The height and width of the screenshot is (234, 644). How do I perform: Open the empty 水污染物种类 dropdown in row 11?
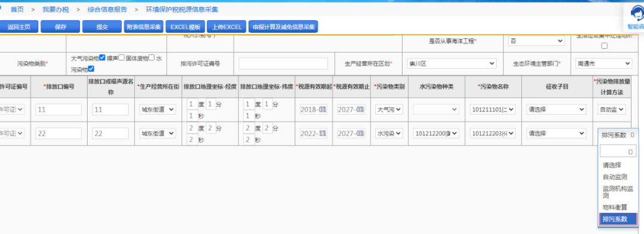pyautogui.click(x=436, y=109)
